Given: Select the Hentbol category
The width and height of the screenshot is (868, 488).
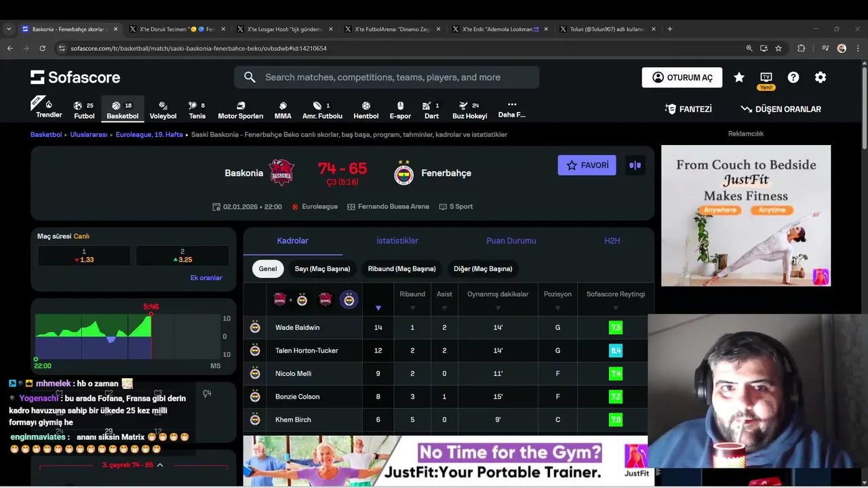Looking at the screenshot, I should (x=366, y=110).
